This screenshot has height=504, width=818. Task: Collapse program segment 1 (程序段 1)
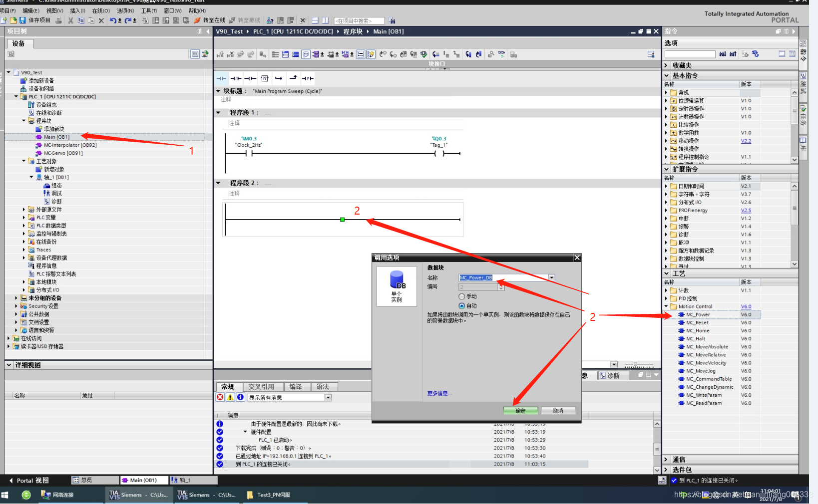(218, 112)
